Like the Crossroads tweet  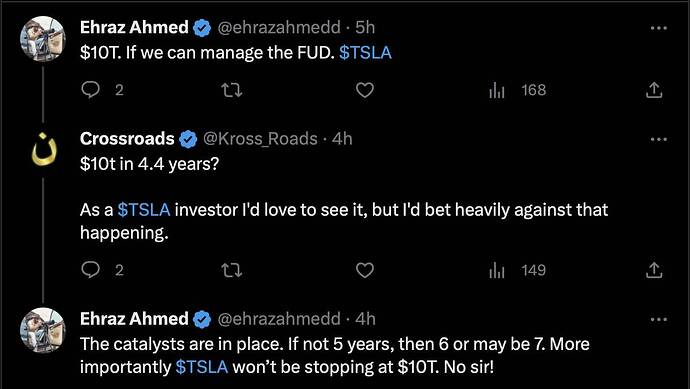[x=364, y=270]
